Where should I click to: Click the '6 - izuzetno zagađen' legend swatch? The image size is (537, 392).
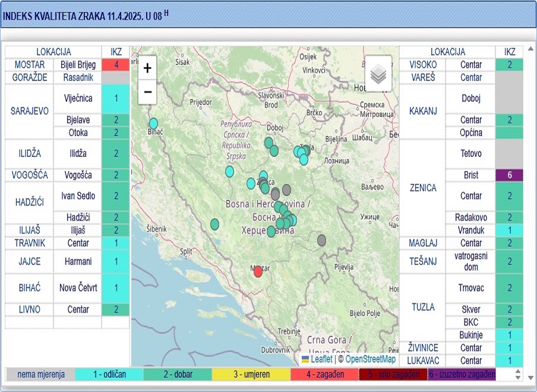462,374
